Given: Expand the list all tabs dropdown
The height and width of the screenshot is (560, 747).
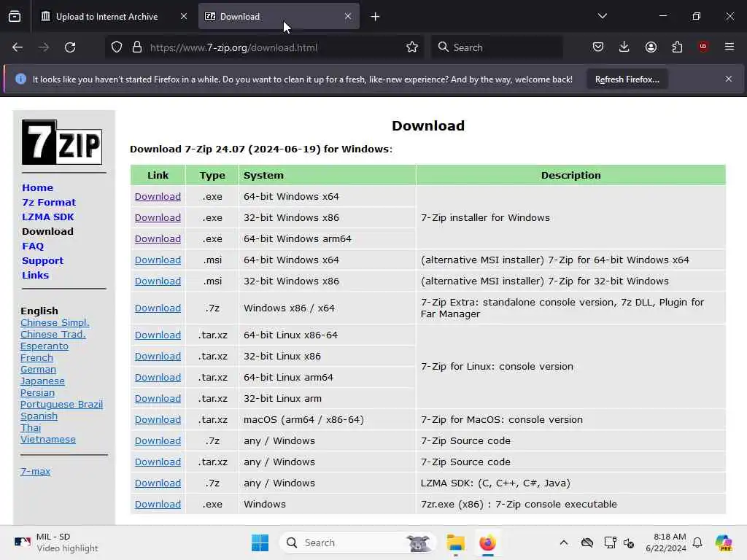Looking at the screenshot, I should pos(602,16).
